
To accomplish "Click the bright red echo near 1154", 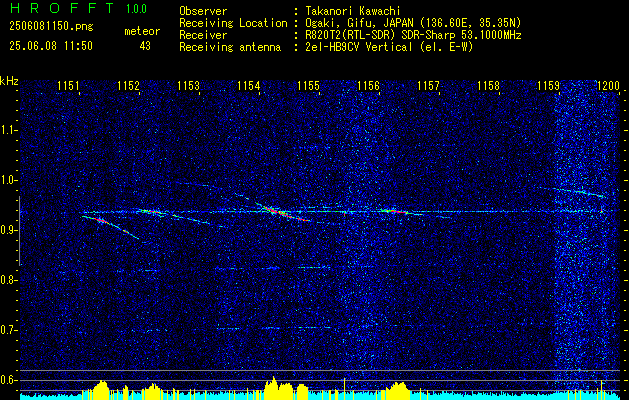I will click(x=281, y=213).
